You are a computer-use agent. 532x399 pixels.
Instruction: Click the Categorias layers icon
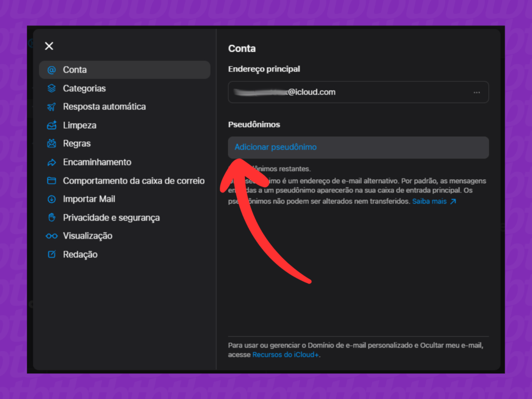click(52, 88)
